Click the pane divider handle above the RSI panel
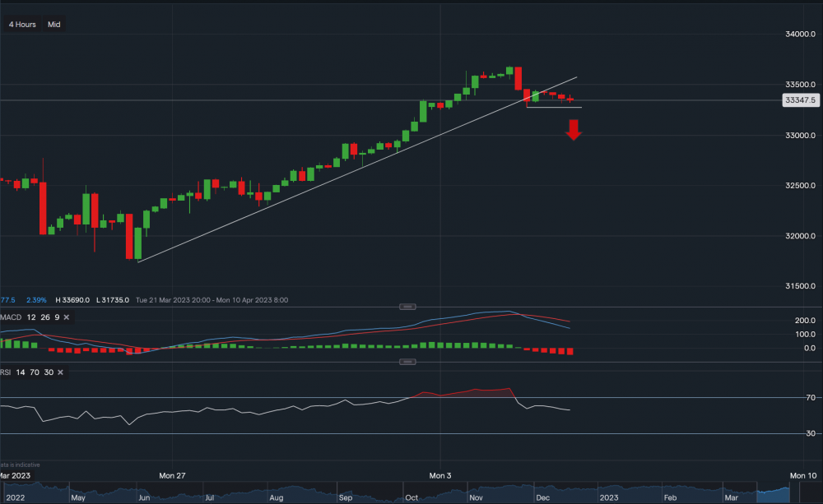Screen dimensions: 823x504 click(x=407, y=361)
